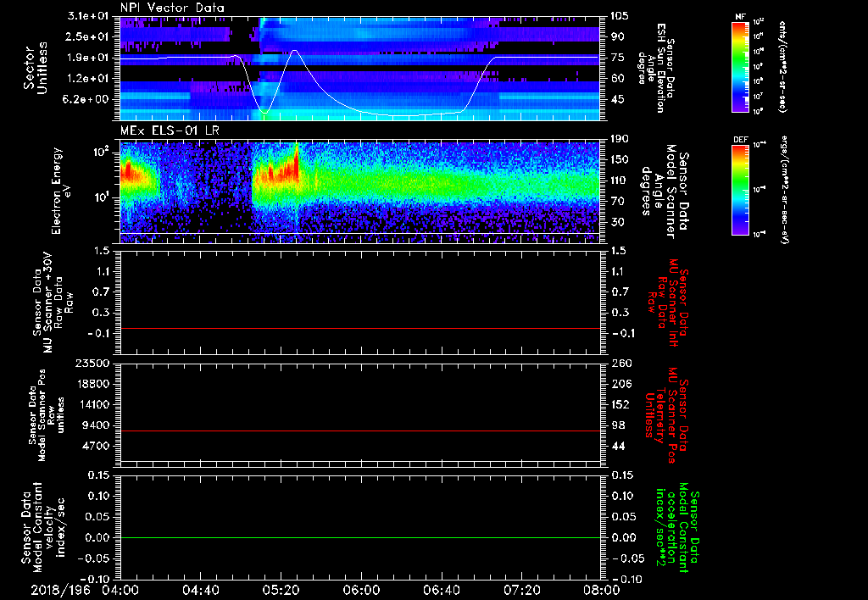Click the '98' telemetry tick label
868x600 pixels.
617,425
